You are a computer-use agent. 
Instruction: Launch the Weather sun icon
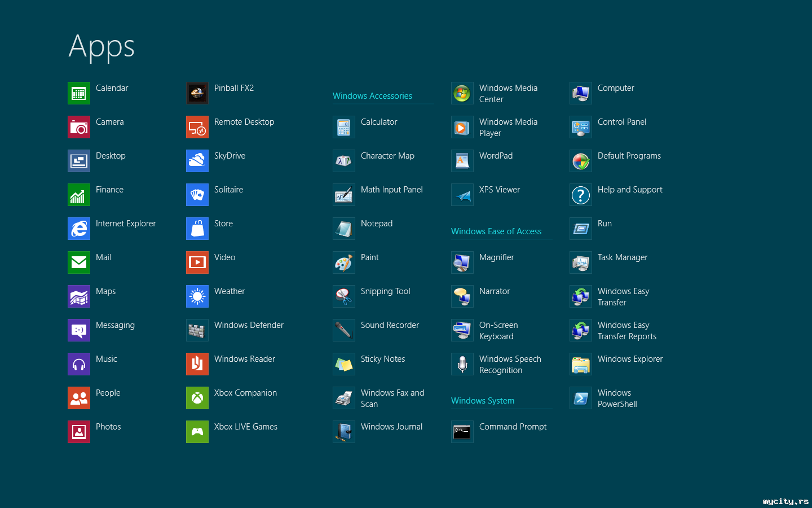pos(197,296)
